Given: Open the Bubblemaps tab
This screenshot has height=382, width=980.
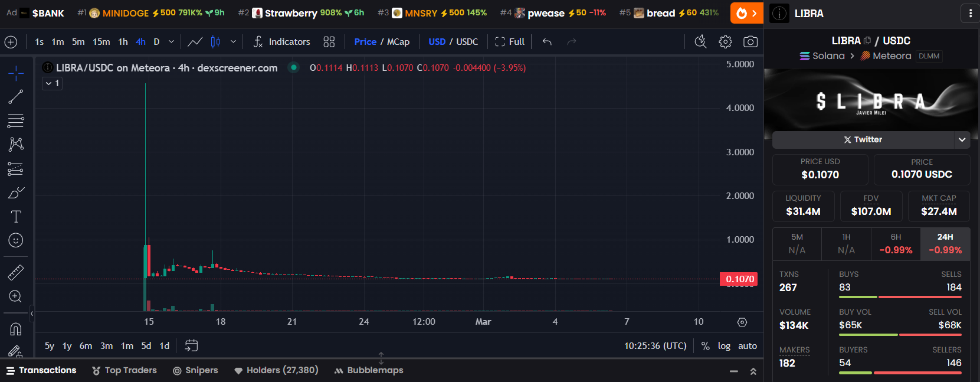Looking at the screenshot, I should tap(369, 370).
